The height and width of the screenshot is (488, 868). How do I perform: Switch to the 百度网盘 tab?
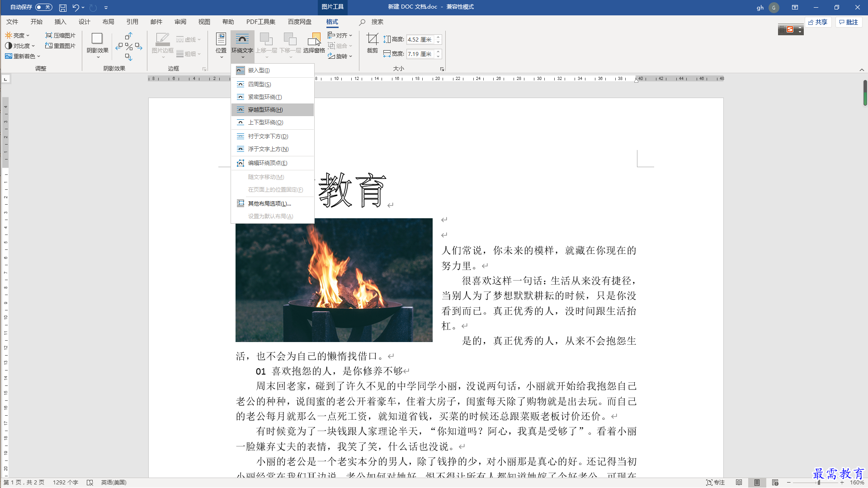(299, 22)
